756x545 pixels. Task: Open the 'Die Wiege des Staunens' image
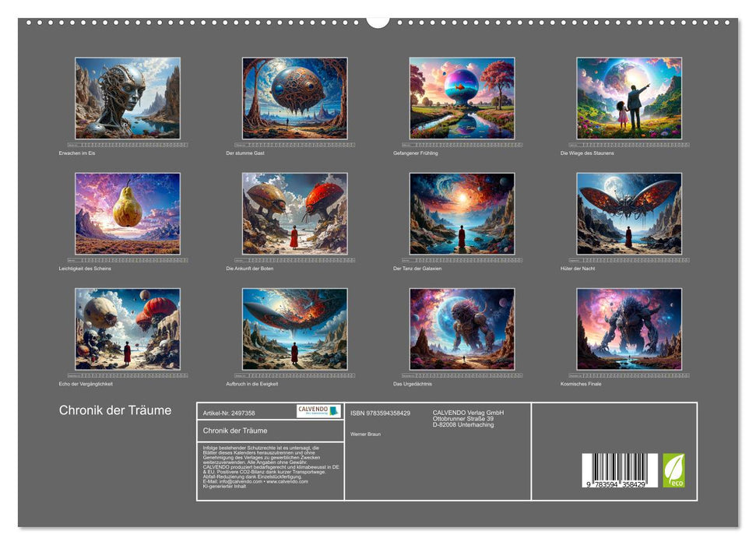629,98
